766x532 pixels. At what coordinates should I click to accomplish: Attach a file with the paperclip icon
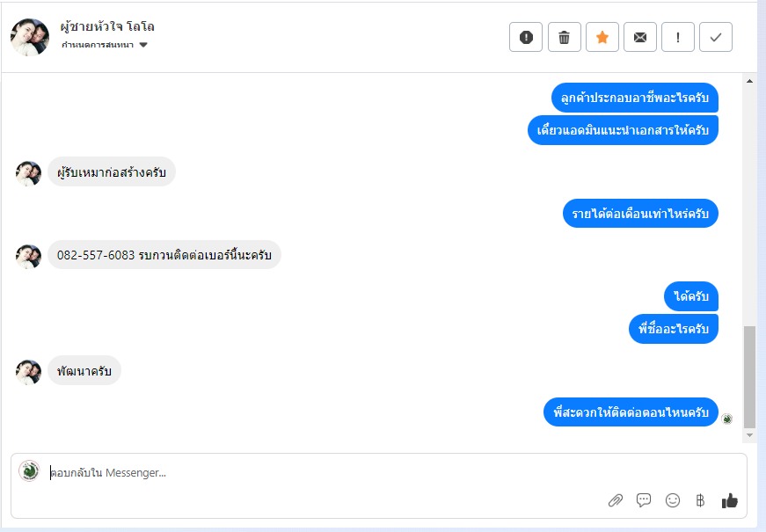pyautogui.click(x=616, y=500)
